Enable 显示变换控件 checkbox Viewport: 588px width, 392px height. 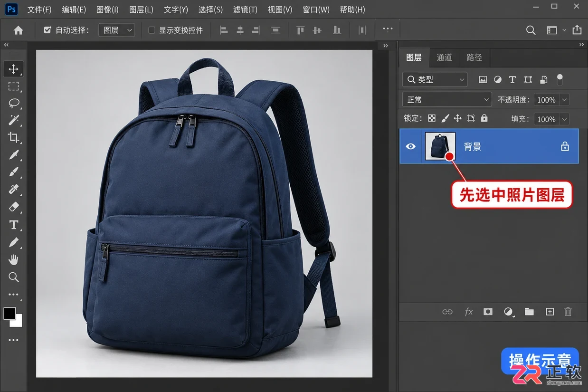pyautogui.click(x=152, y=30)
